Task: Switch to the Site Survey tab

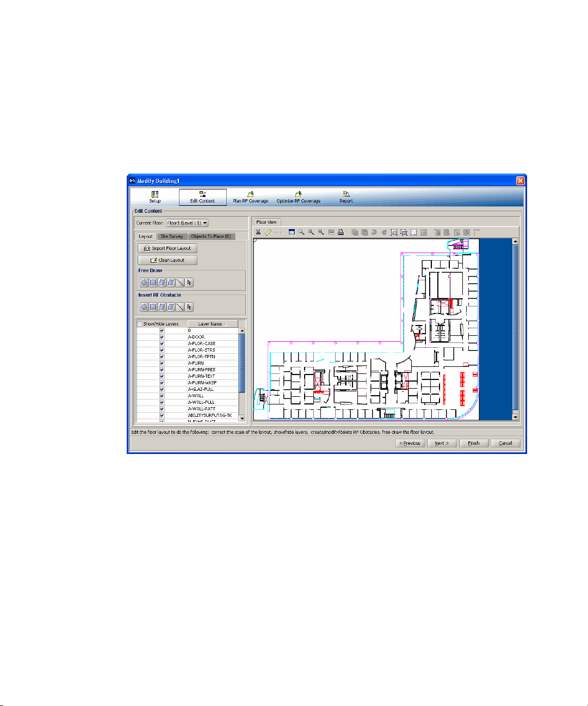Action: 172,236
